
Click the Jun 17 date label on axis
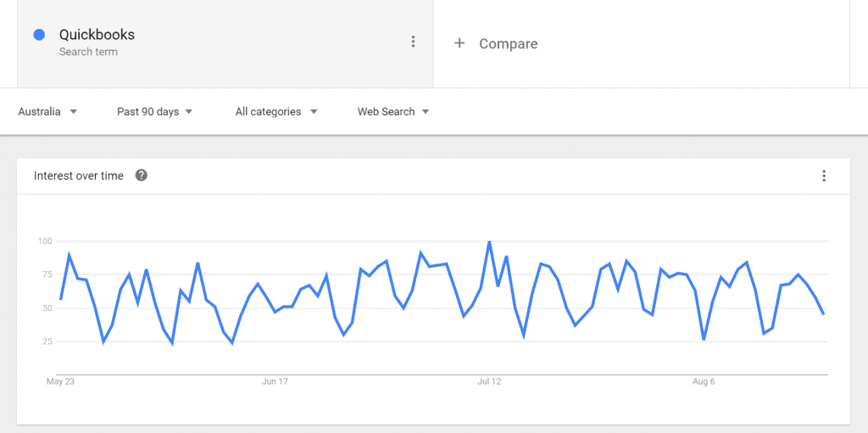click(275, 381)
